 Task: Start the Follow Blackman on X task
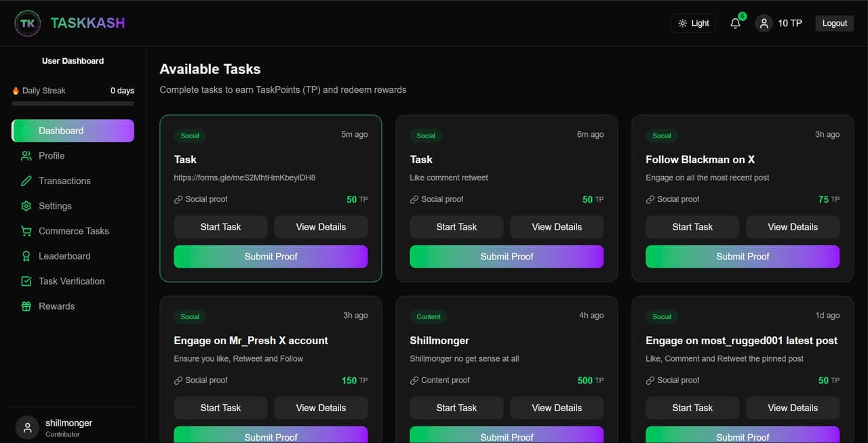(x=692, y=227)
